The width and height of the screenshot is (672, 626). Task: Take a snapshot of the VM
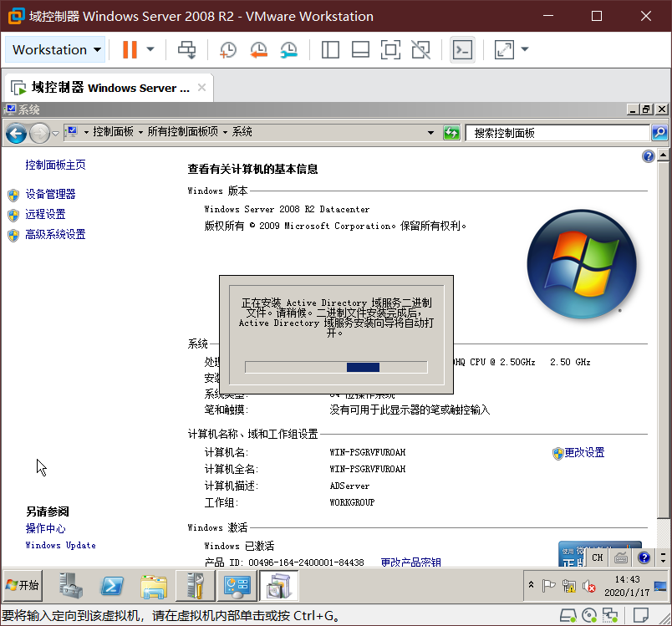point(227,49)
